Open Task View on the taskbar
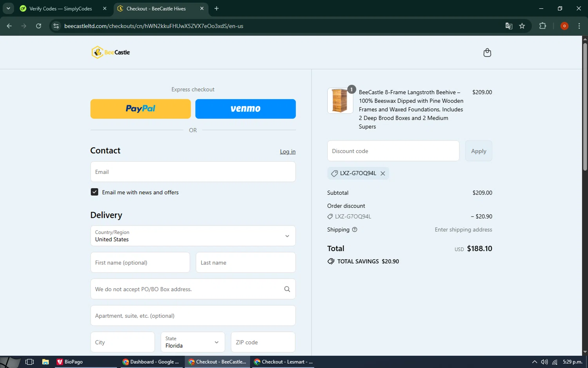The height and width of the screenshot is (368, 588). coord(29,362)
